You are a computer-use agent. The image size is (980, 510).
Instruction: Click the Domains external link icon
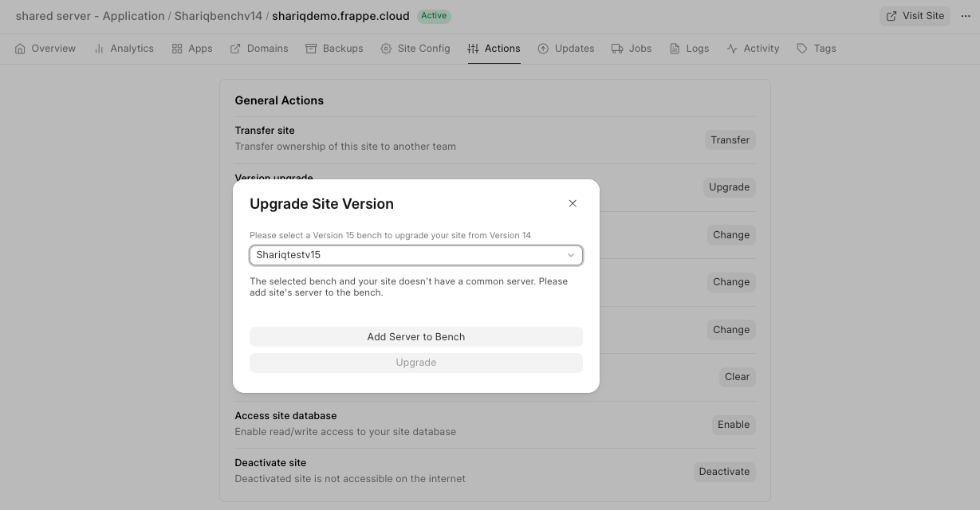tap(235, 49)
